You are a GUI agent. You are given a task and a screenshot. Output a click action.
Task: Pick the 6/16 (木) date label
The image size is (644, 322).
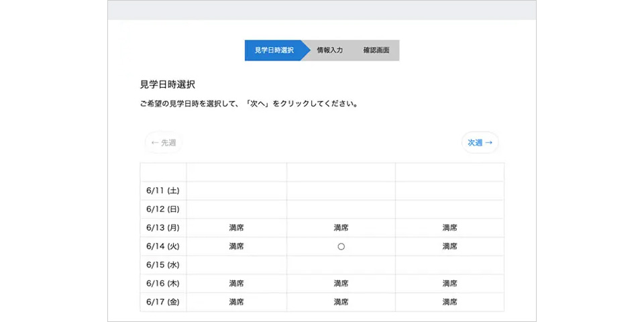click(162, 283)
